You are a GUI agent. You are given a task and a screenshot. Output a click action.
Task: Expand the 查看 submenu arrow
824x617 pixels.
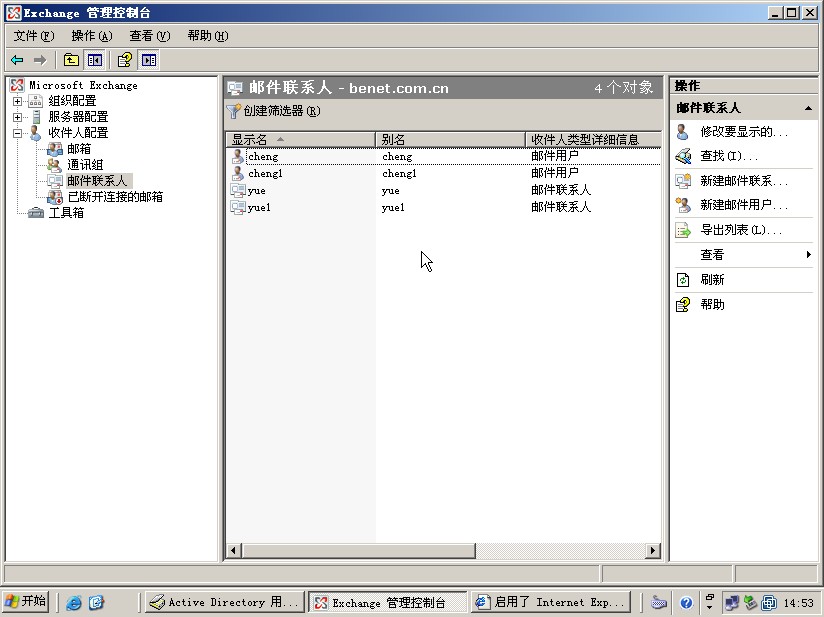pyautogui.click(x=809, y=255)
